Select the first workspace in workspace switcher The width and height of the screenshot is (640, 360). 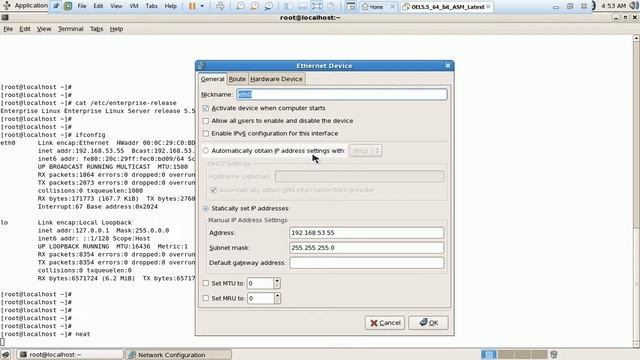489,354
